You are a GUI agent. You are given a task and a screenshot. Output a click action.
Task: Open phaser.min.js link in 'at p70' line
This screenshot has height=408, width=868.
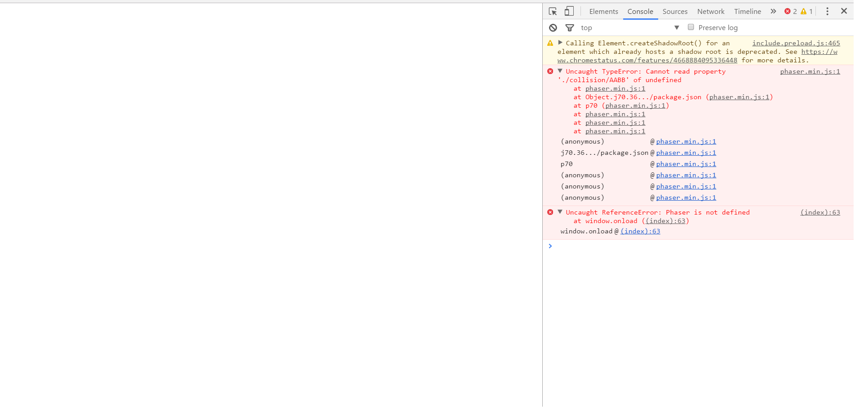coord(635,105)
